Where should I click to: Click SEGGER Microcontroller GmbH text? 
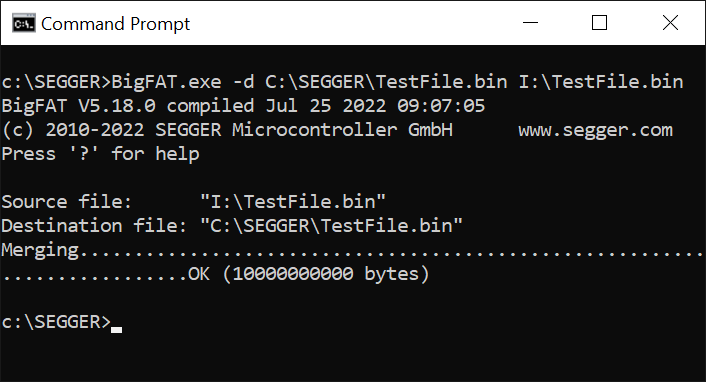click(x=304, y=130)
